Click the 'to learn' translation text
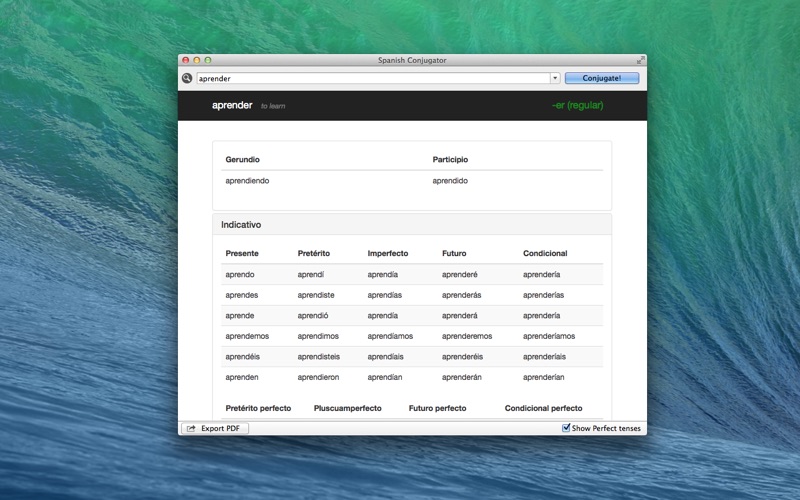The image size is (800, 500). tap(273, 106)
